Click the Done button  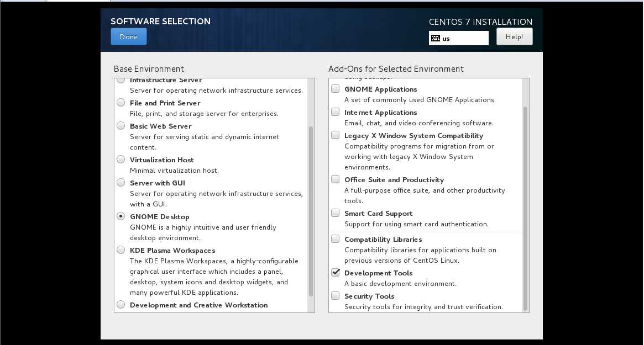pyautogui.click(x=129, y=36)
